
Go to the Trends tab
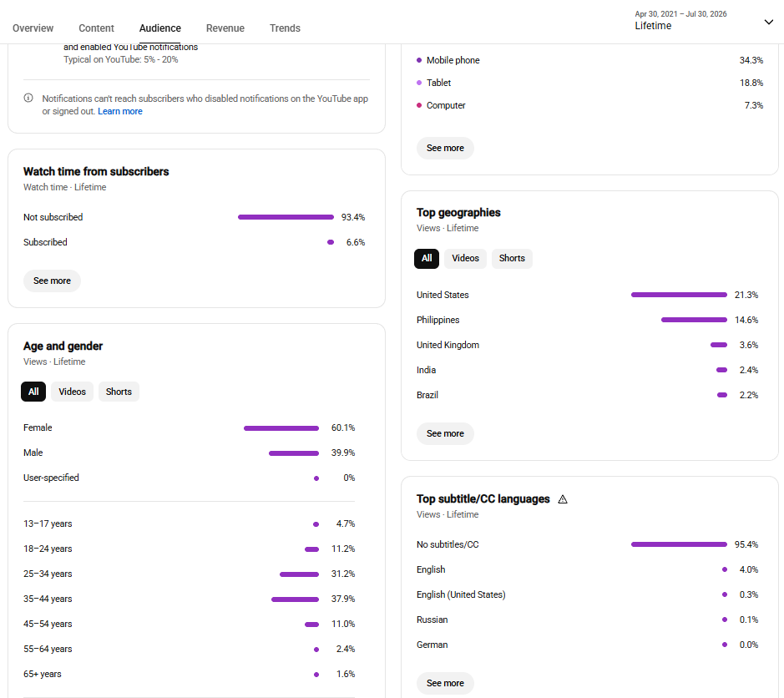point(285,28)
